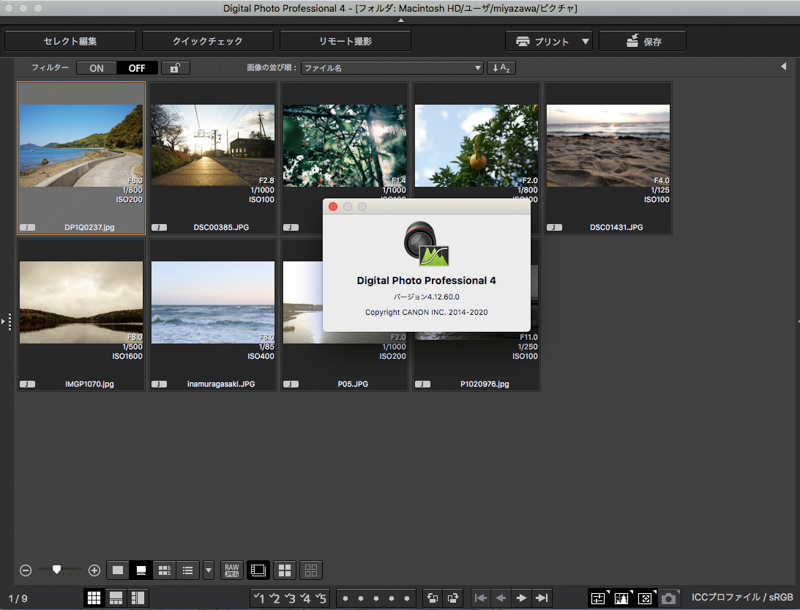Show the histogram palette icon
800x610 pixels.
pos(620,598)
